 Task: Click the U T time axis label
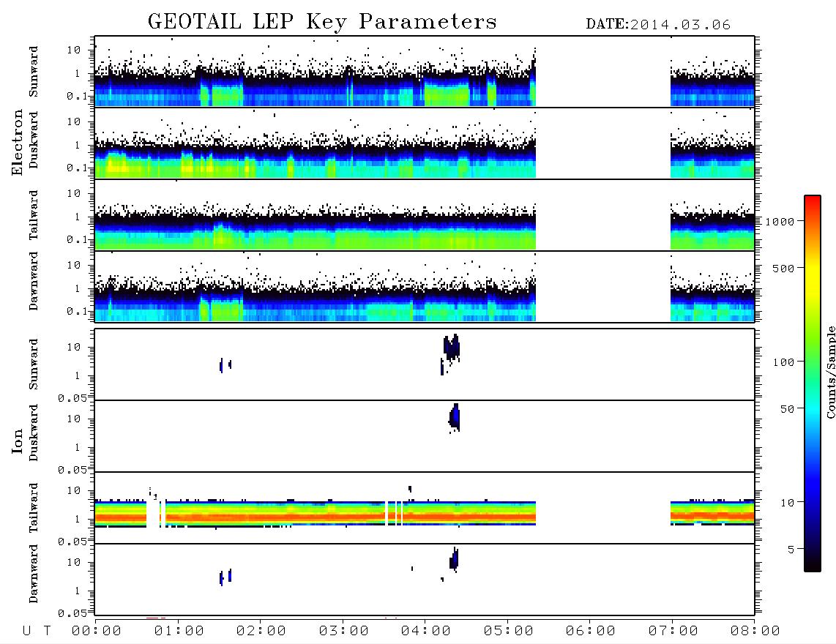tap(37, 631)
